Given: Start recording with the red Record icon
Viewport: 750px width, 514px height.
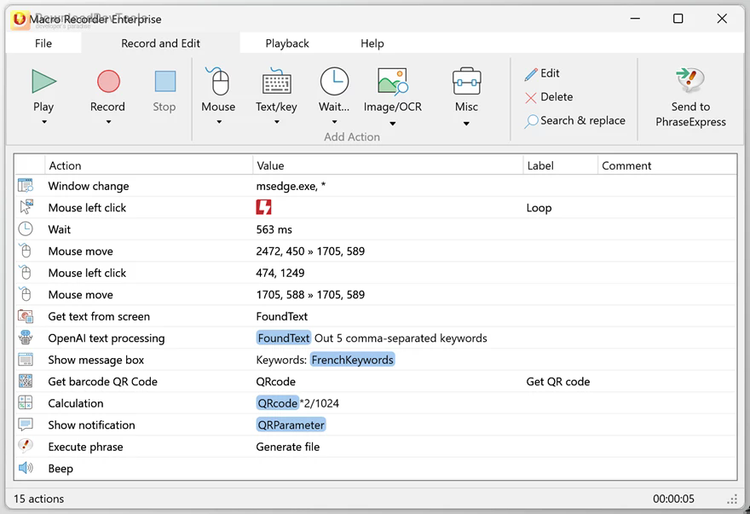Looking at the screenshot, I should click(108, 81).
